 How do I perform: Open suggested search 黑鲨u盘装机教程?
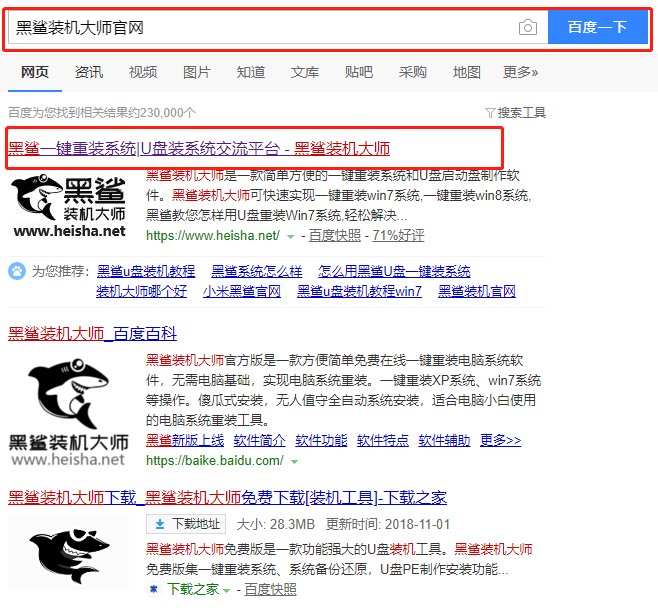pyautogui.click(x=146, y=272)
